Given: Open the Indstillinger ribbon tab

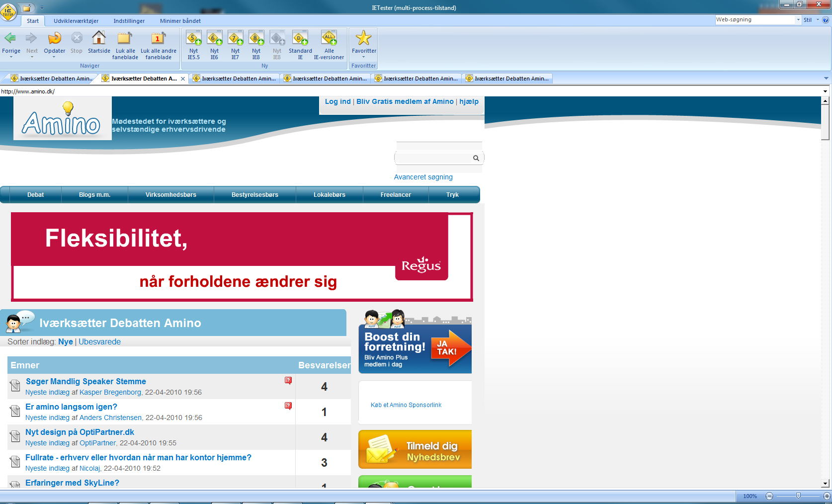Looking at the screenshot, I should pyautogui.click(x=129, y=21).
